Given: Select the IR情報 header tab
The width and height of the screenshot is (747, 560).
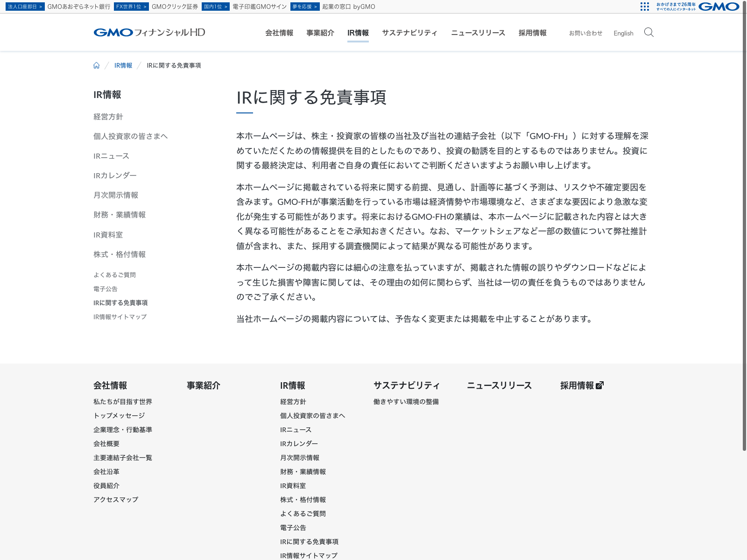Looking at the screenshot, I should (358, 33).
